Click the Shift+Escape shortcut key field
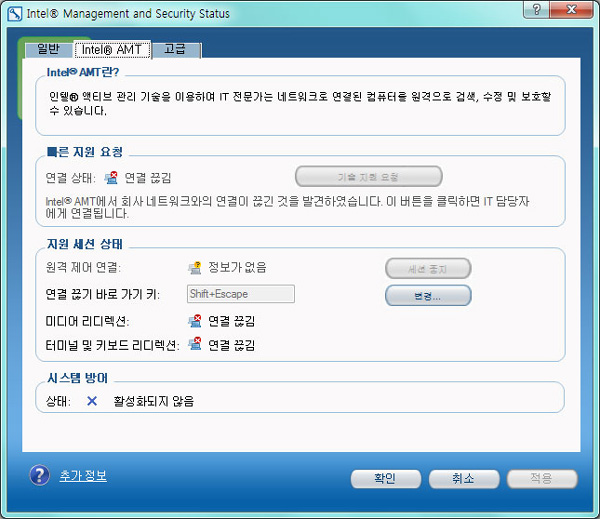Image resolution: width=600 pixels, height=519 pixels. point(241,294)
